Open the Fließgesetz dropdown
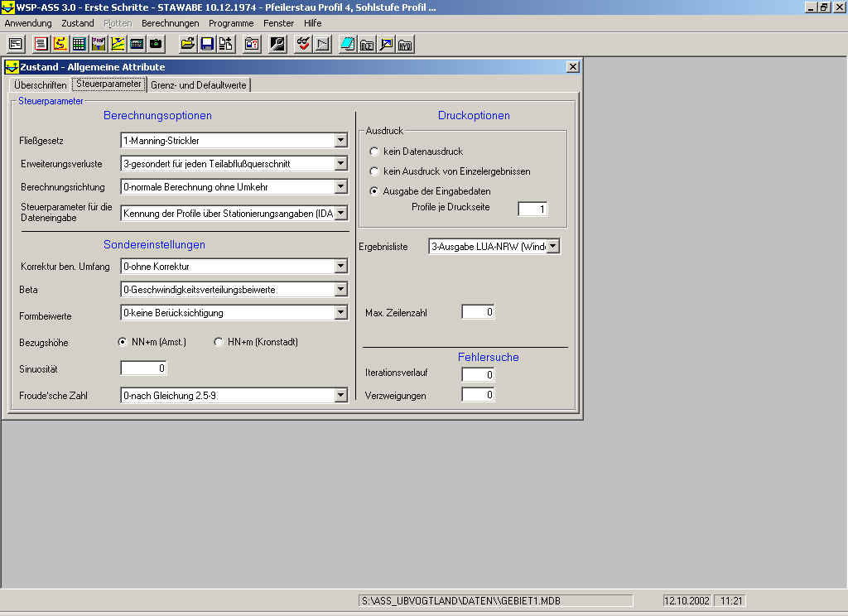 tap(340, 141)
